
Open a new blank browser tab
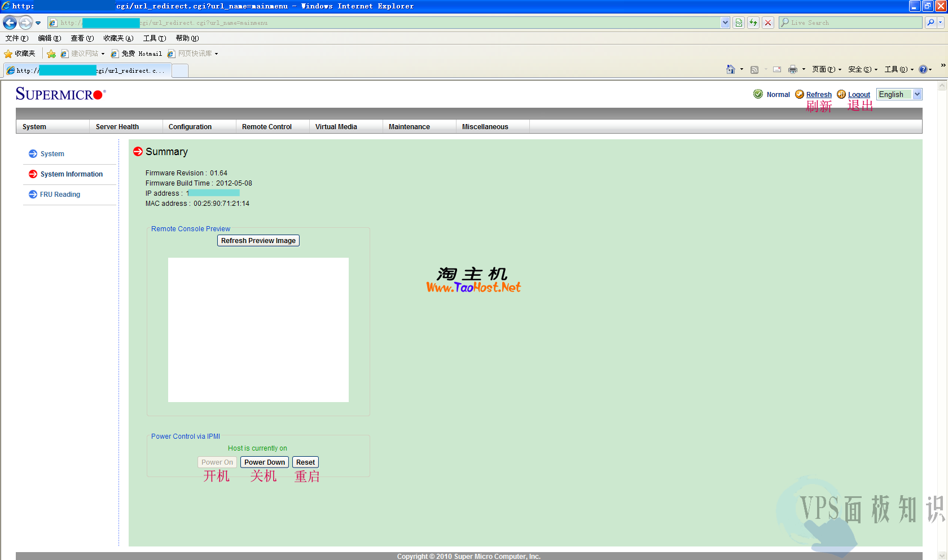[x=180, y=70]
